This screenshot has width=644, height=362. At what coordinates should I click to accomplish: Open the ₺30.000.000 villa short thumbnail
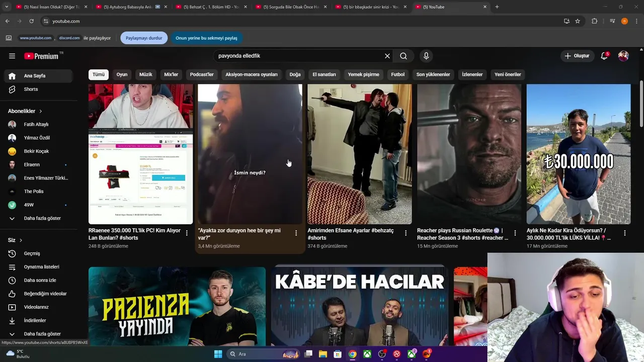[x=579, y=154]
